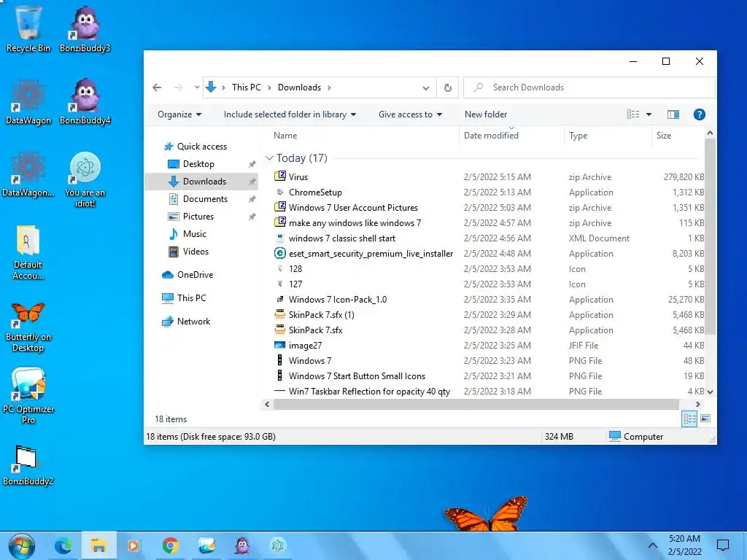Show the preview pane button
747x560 pixels.
(x=673, y=114)
